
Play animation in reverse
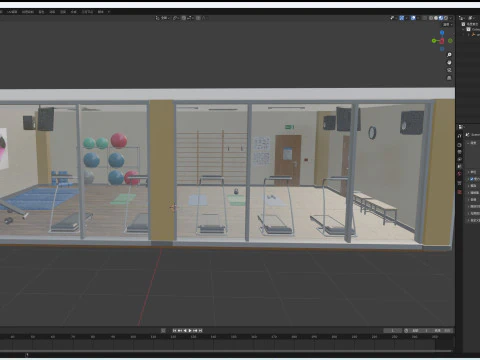[x=185, y=330]
